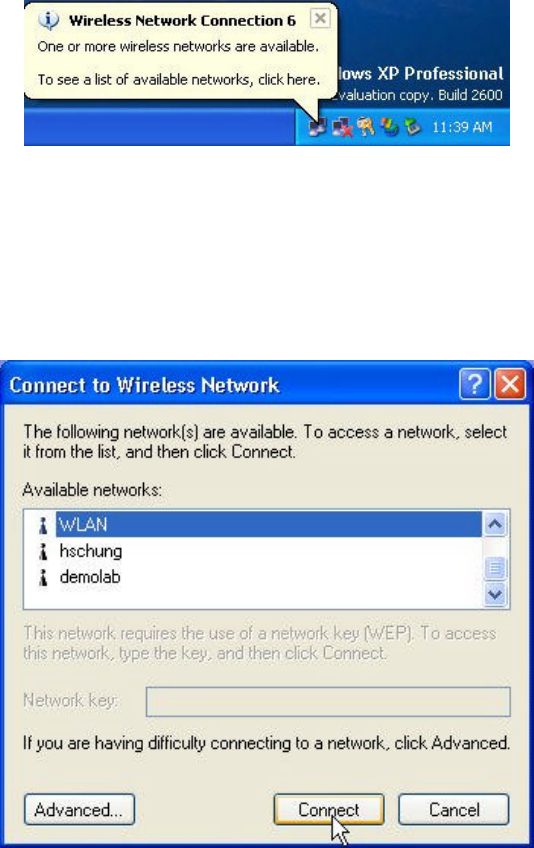Viewport: 534px width, 848px height.
Task: Close the Wireless Network Connection balloon
Action: (x=320, y=18)
